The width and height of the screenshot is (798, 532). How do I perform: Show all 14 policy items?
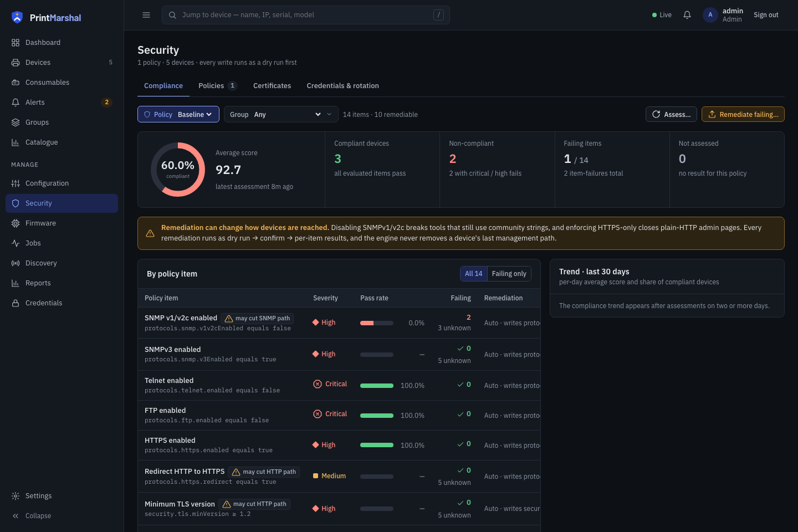coord(474,274)
